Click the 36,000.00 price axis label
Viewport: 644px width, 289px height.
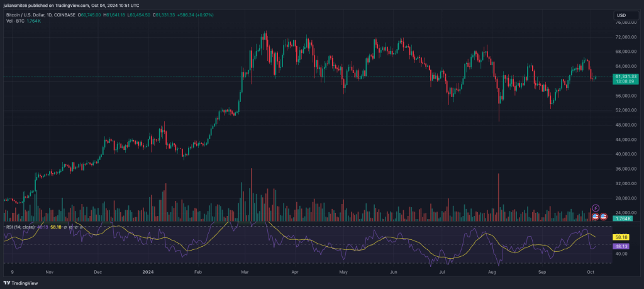tap(627, 169)
